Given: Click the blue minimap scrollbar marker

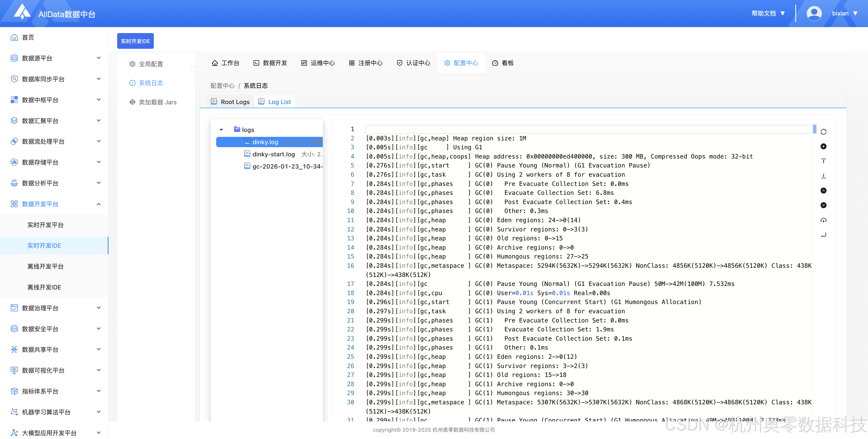Looking at the screenshot, I should click(x=814, y=129).
